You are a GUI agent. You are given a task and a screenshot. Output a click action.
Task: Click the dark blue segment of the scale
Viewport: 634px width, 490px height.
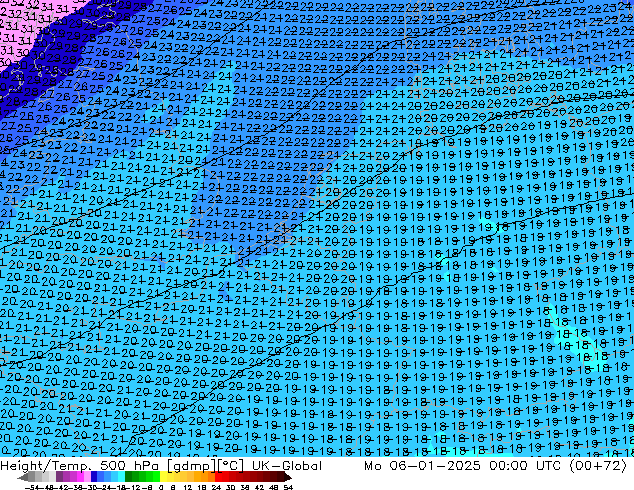pyautogui.click(x=94, y=478)
